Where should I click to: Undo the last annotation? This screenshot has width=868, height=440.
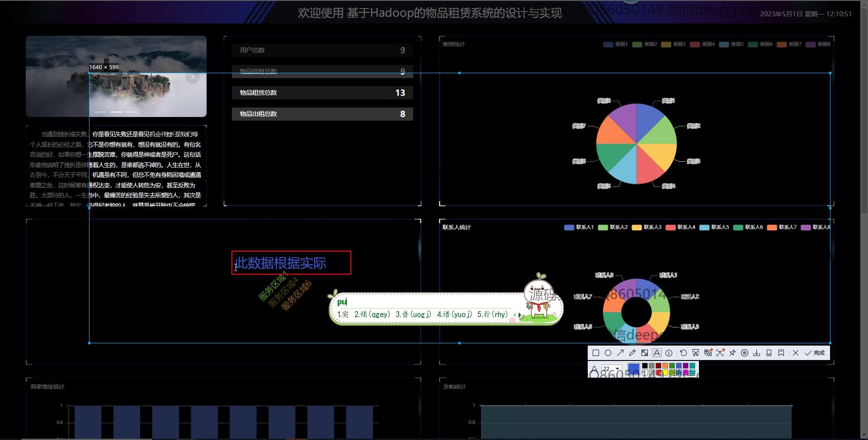click(x=684, y=353)
